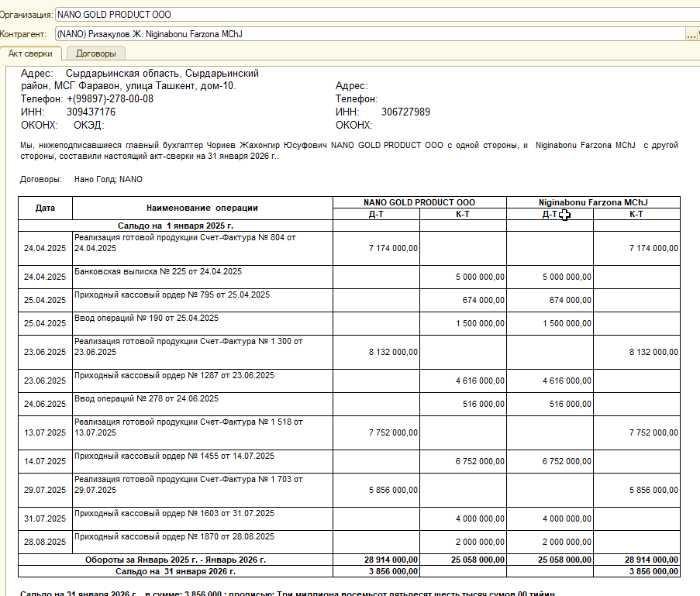The image size is (700, 596).
Task: Select Приходный кассовый ордер № 1287 row
Action: point(349,381)
